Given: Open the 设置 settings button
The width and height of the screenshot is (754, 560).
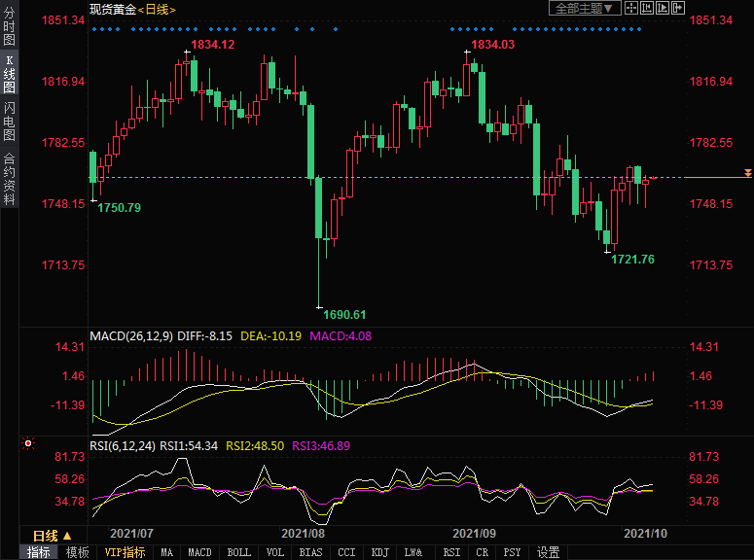Looking at the screenshot, I should pyautogui.click(x=549, y=552).
